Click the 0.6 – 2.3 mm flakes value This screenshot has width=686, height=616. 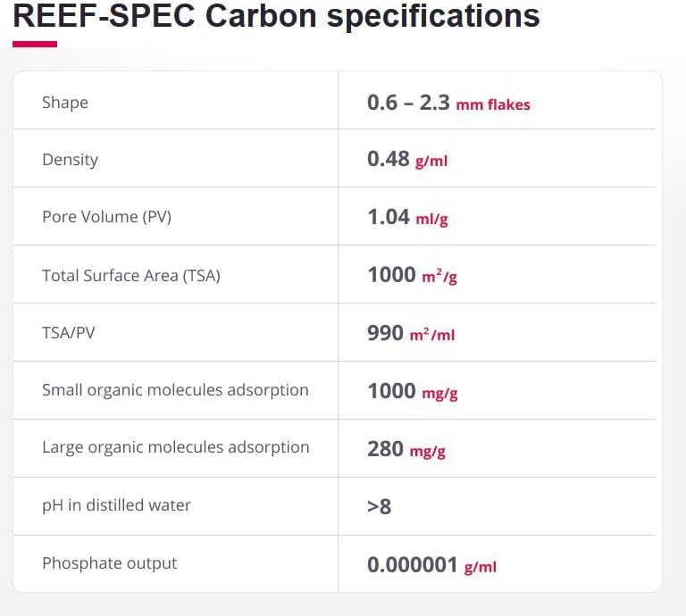(448, 103)
